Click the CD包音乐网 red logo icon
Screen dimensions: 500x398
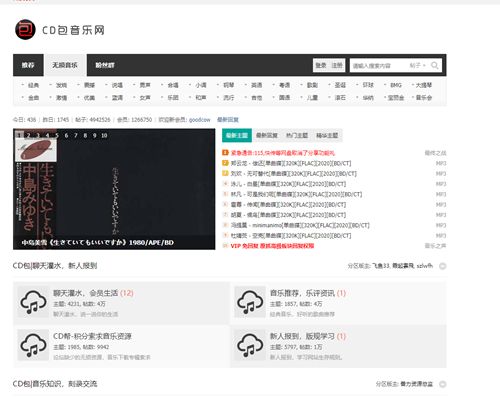[25, 29]
